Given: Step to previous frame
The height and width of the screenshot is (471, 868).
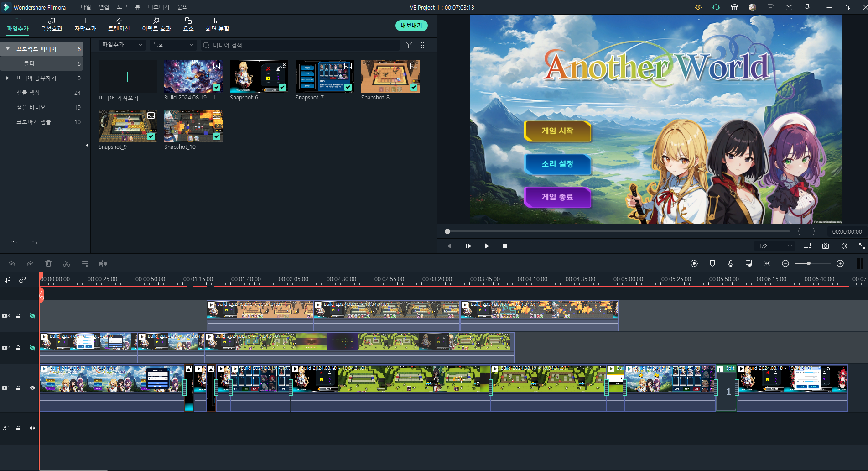Looking at the screenshot, I should pyautogui.click(x=450, y=246).
